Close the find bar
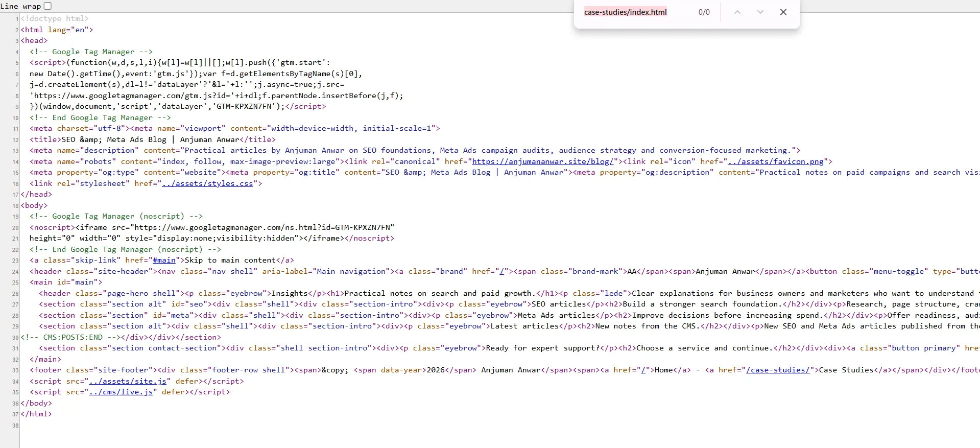Image resolution: width=980 pixels, height=448 pixels. pyautogui.click(x=783, y=12)
